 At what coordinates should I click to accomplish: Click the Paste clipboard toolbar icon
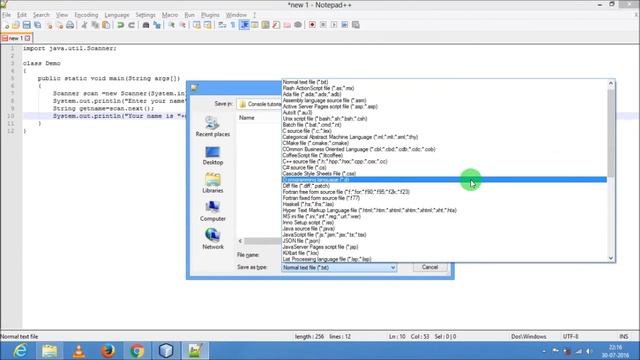click(x=106, y=25)
